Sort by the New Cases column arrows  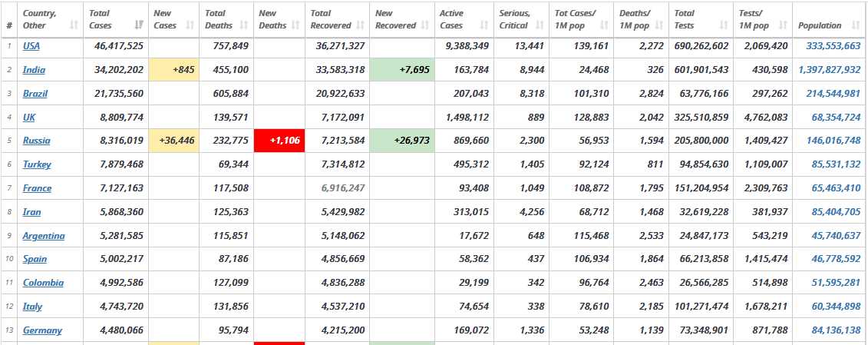click(190, 25)
